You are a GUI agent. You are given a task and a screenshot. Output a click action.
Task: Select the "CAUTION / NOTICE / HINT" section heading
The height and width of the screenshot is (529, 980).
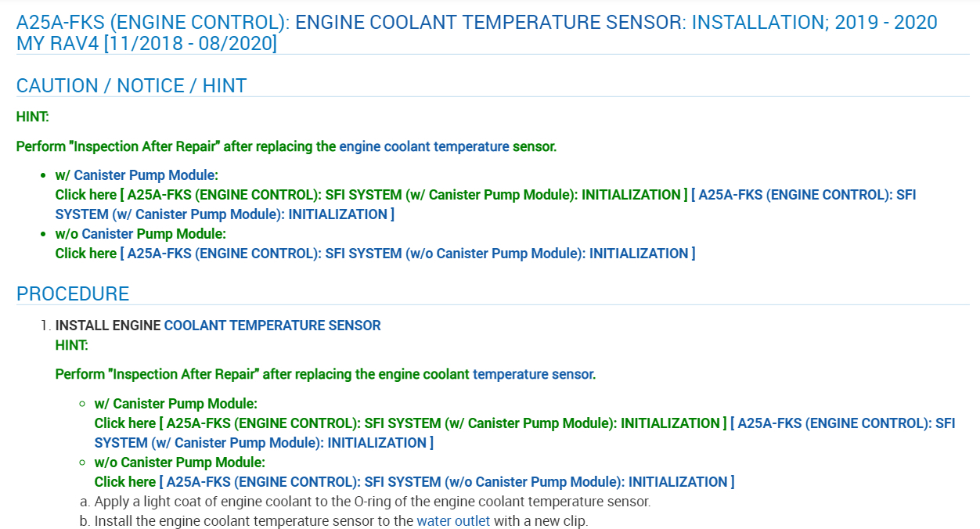click(132, 85)
